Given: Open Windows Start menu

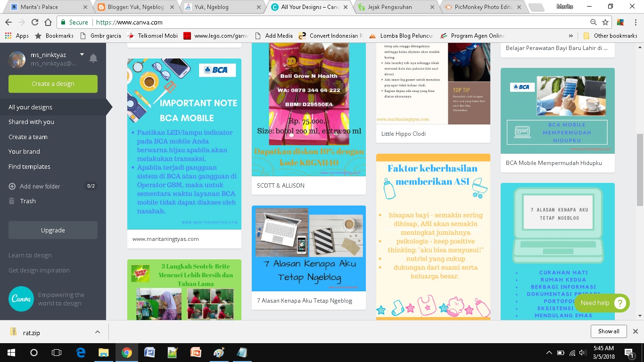Looking at the screenshot, I should tap(11, 353).
